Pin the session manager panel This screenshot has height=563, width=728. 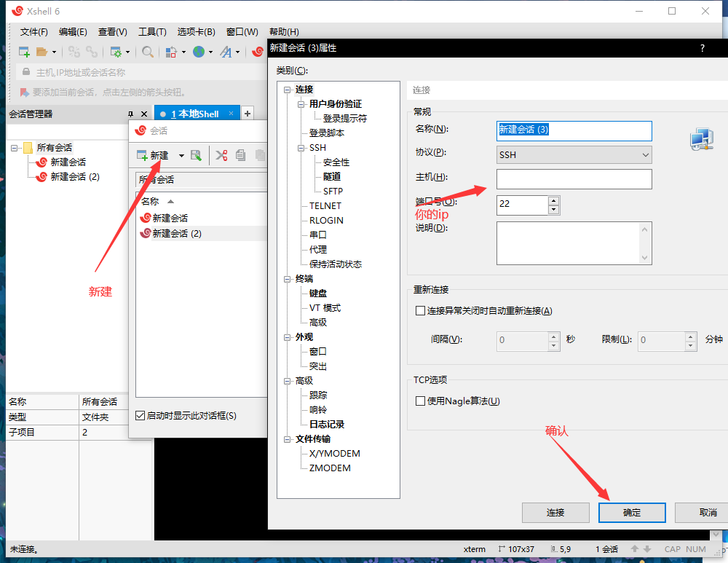(130, 114)
